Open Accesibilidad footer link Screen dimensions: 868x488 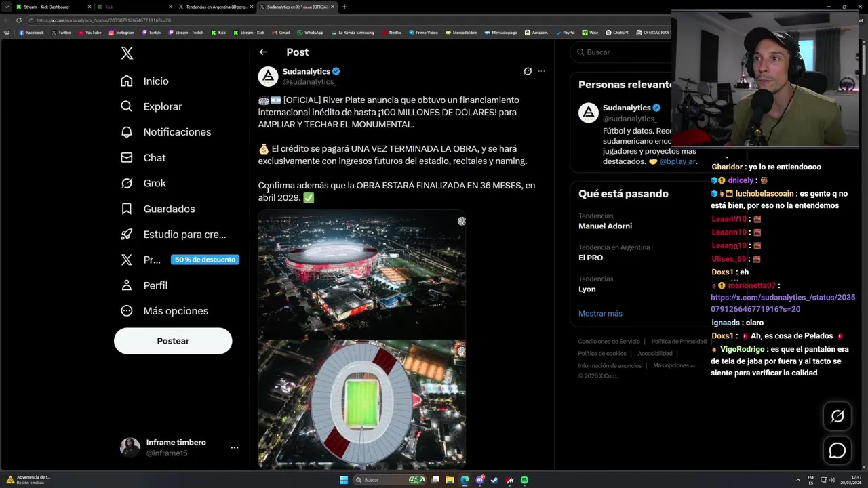655,354
